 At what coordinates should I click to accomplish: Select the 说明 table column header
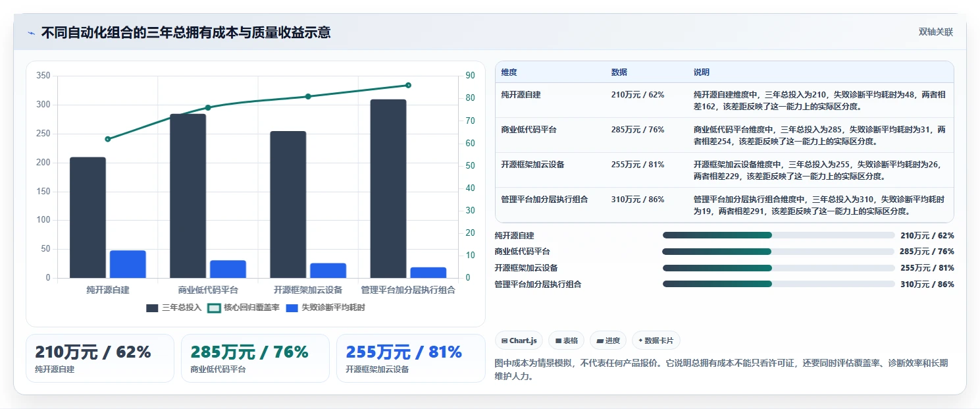point(702,72)
